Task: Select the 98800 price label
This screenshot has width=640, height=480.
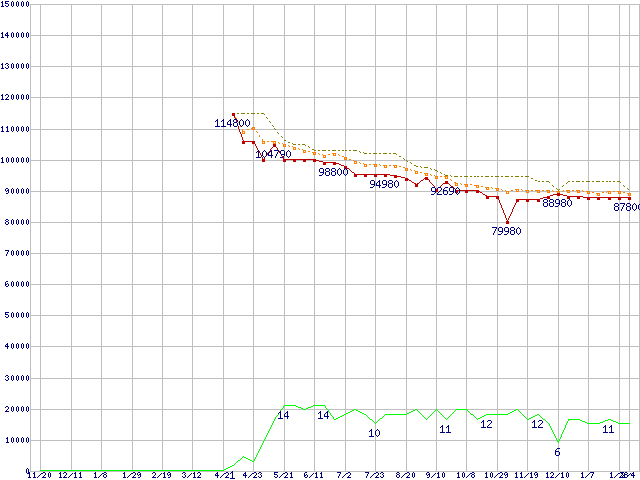Action: (x=333, y=172)
